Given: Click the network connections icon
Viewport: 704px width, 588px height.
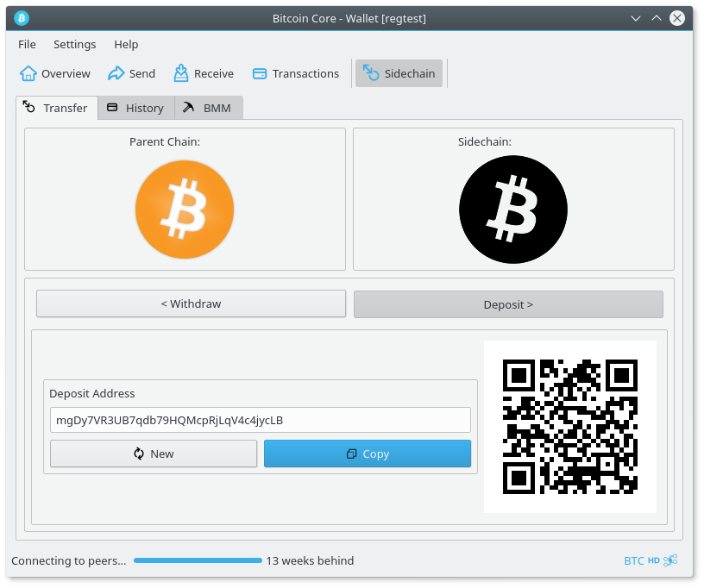Looking at the screenshot, I should (x=670, y=560).
